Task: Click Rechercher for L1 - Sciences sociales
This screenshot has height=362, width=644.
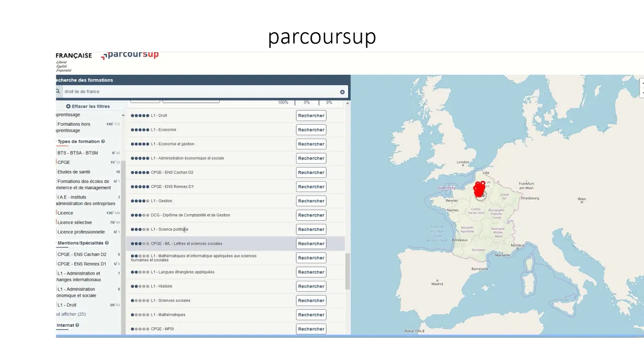Action: coord(311,301)
